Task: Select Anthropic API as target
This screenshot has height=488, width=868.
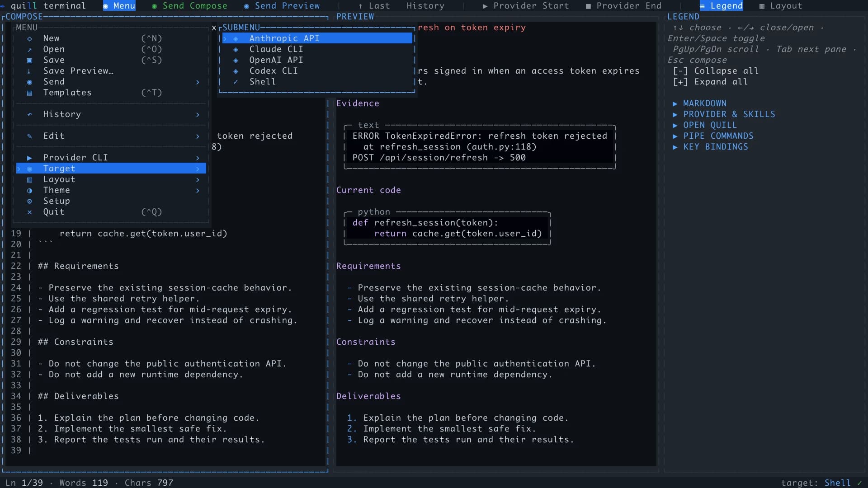Action: [x=317, y=38]
